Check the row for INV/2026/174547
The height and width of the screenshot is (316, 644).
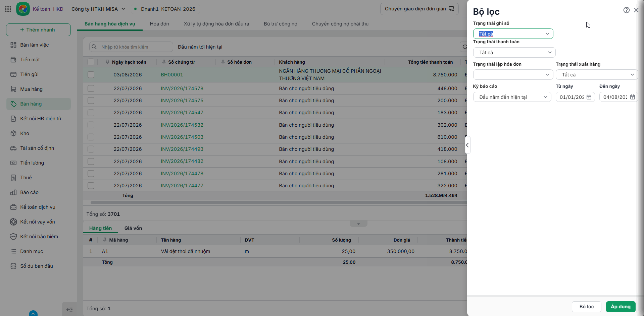point(91,113)
